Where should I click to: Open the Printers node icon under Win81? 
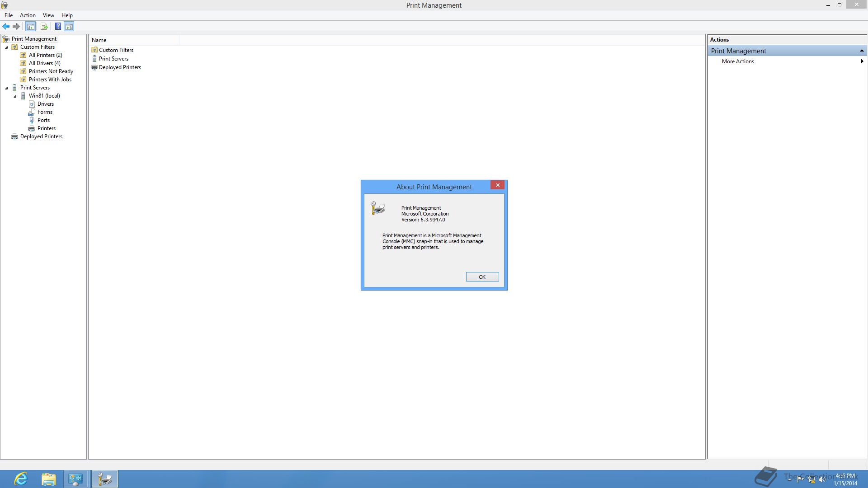32,128
